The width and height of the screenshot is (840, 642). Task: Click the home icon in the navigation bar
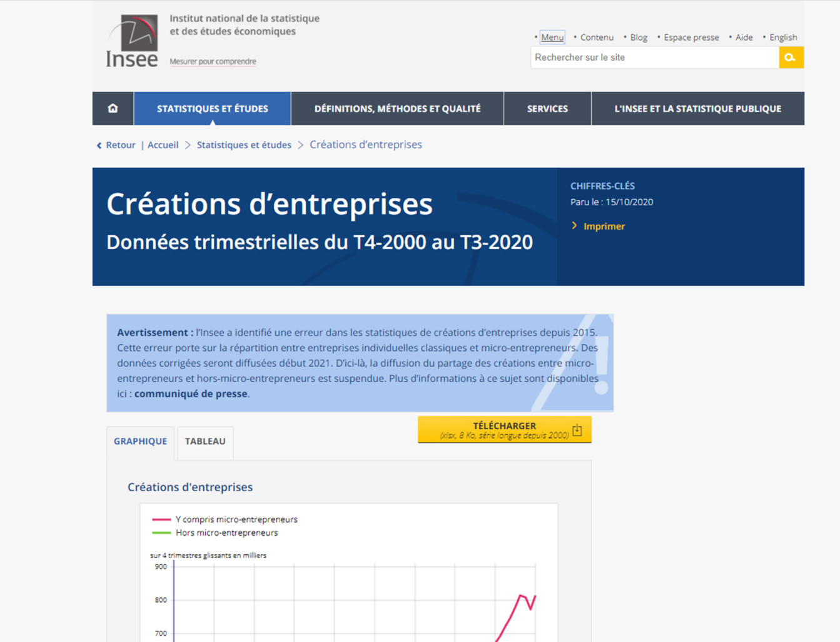pos(113,108)
